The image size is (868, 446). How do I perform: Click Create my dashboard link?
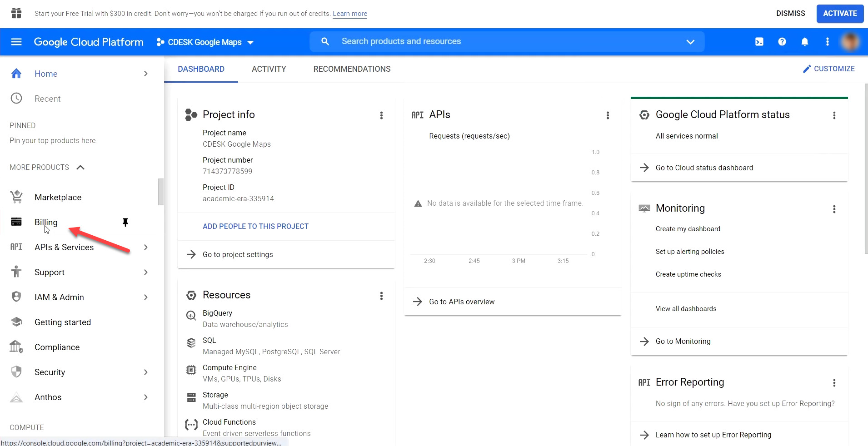(688, 229)
